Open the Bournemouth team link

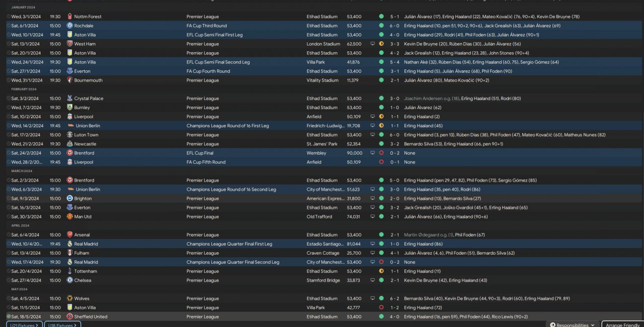pos(88,80)
